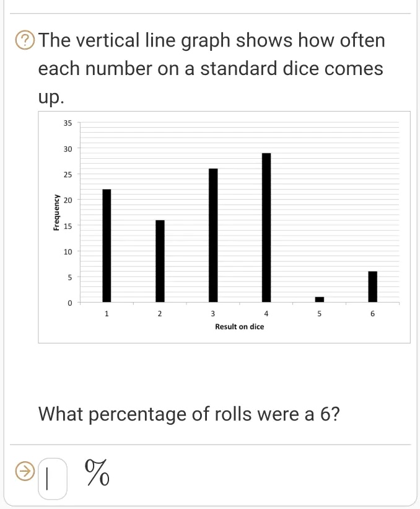Click the bar above result 6
Image resolution: width=420 pixels, height=509 pixels.
pyautogui.click(x=372, y=285)
